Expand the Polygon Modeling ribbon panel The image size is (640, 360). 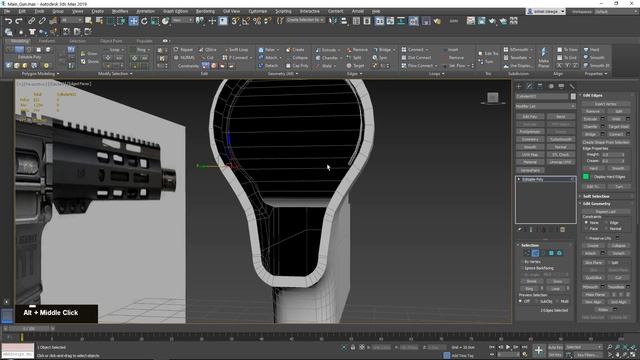click(40, 74)
